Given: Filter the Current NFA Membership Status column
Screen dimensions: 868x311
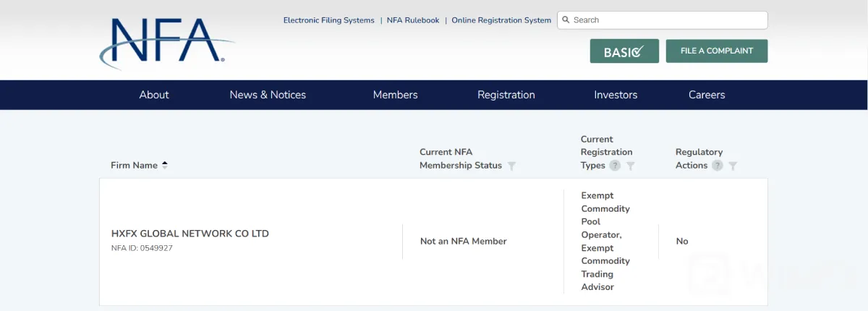Looking at the screenshot, I should point(512,166).
